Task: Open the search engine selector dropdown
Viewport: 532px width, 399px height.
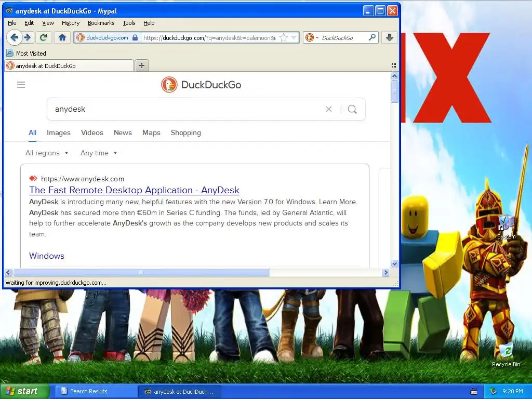Action: [312, 37]
